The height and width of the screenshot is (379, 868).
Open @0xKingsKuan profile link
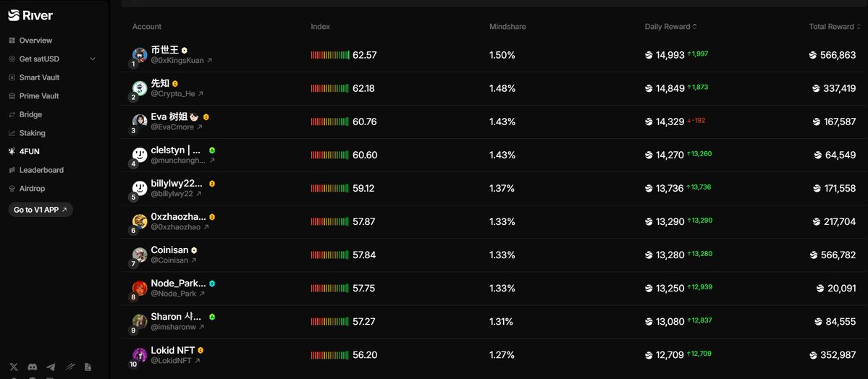click(x=182, y=60)
